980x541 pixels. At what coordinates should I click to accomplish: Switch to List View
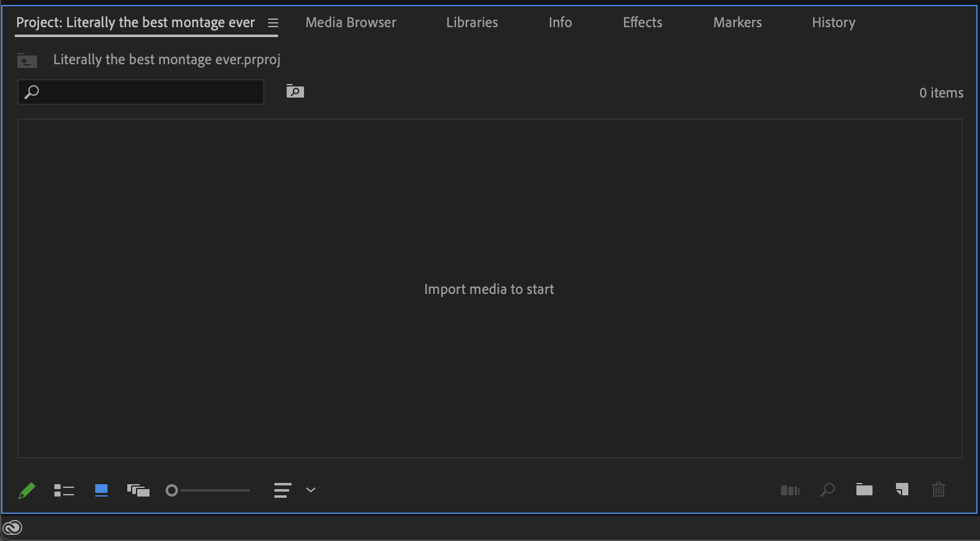coord(64,490)
